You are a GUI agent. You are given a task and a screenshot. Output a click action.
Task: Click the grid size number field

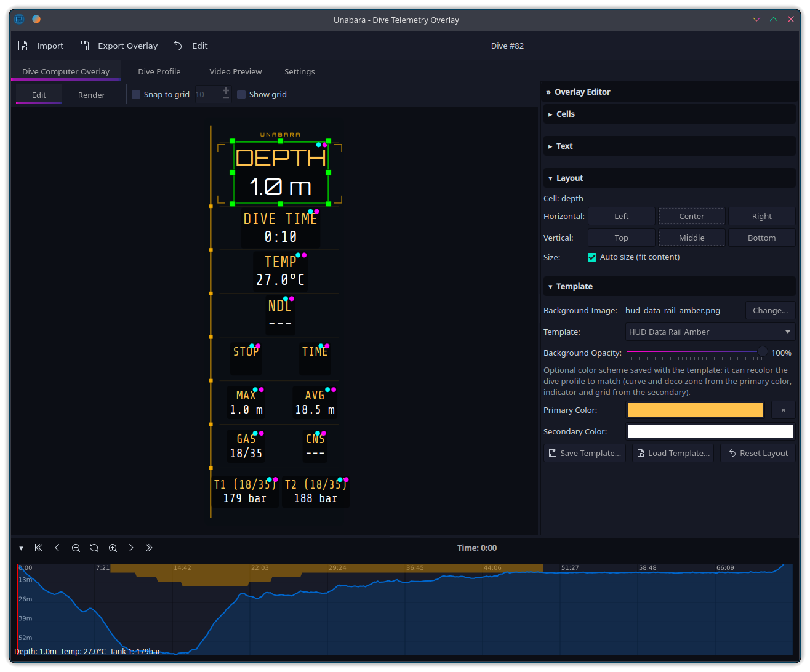207,95
